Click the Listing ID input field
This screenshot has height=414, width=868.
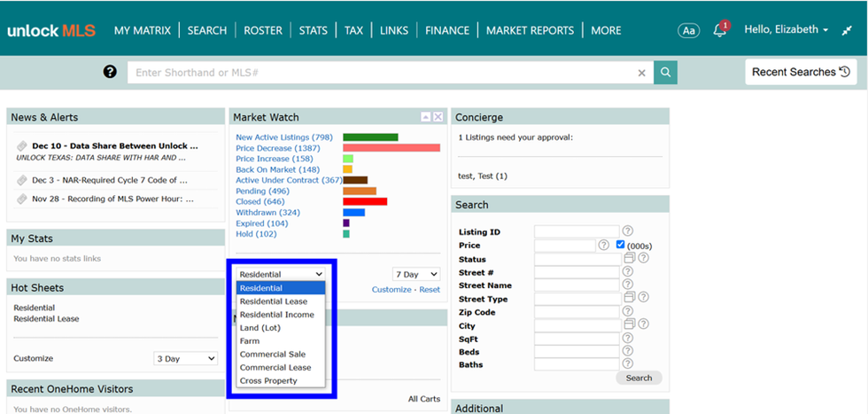coord(577,231)
